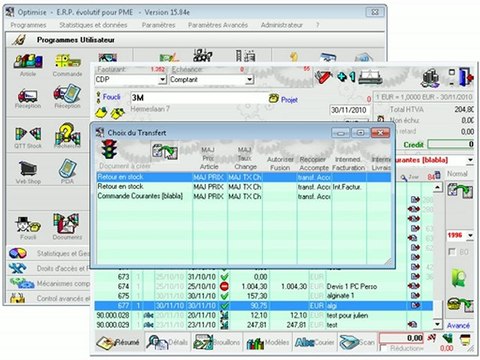Click the plus 1 add icon
The height and width of the screenshot is (360, 480).
346,77
